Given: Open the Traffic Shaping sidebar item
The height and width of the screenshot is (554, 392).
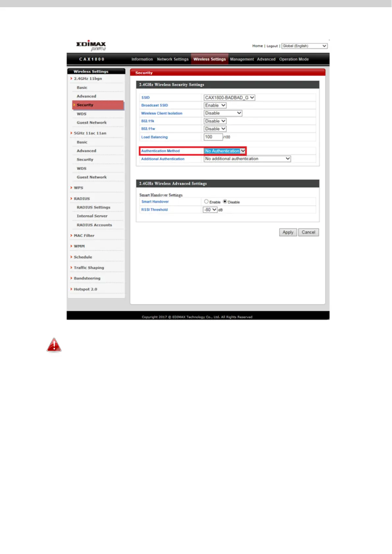Looking at the screenshot, I should coord(89,268).
